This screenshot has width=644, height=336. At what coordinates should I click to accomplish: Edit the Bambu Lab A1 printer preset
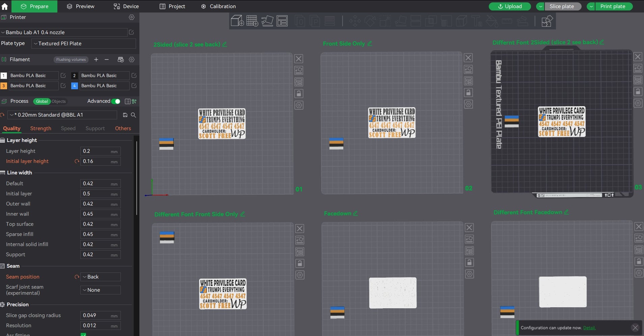pyautogui.click(x=131, y=32)
